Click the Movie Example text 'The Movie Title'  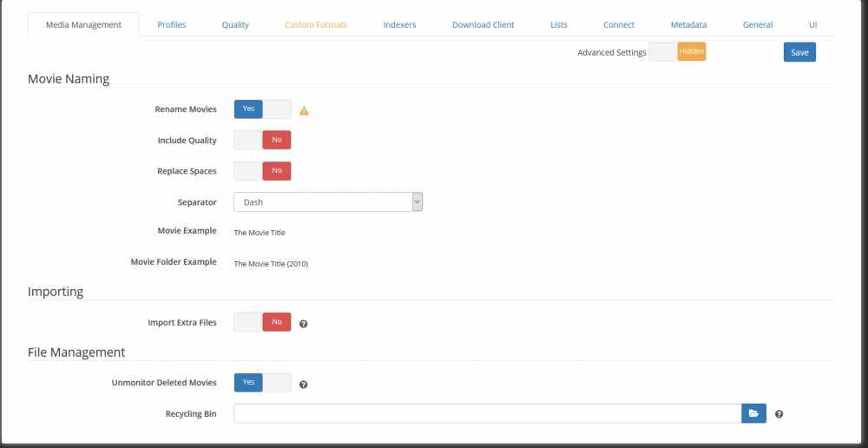click(x=260, y=233)
